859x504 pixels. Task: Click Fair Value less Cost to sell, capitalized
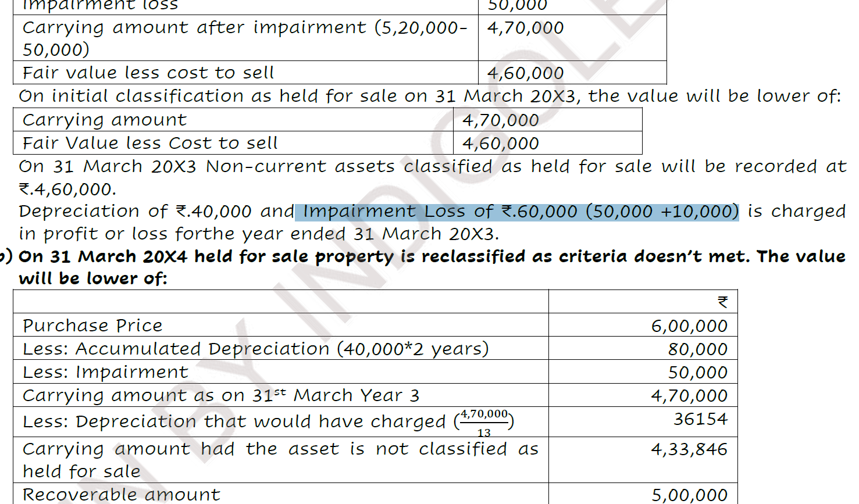click(x=150, y=143)
